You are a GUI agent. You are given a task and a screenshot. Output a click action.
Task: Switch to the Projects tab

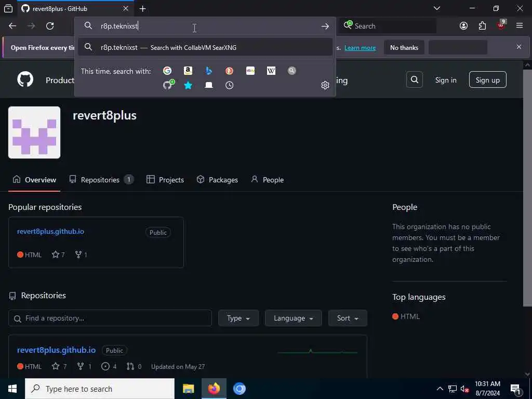(x=165, y=180)
